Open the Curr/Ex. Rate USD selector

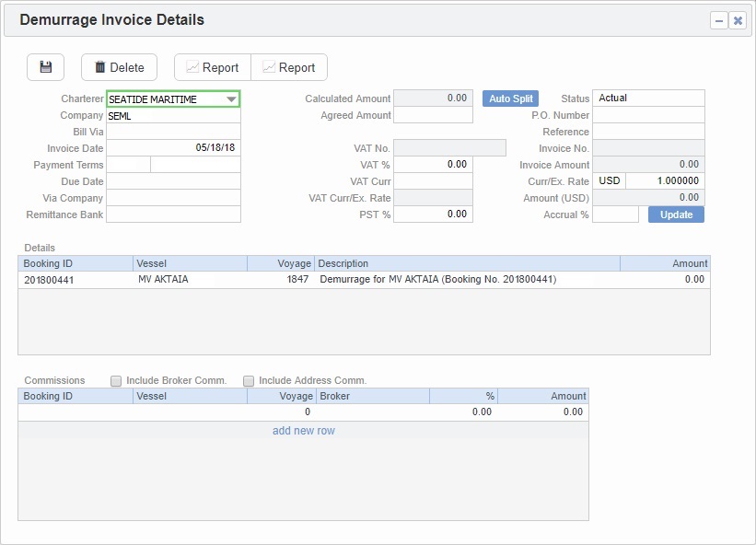click(x=610, y=180)
